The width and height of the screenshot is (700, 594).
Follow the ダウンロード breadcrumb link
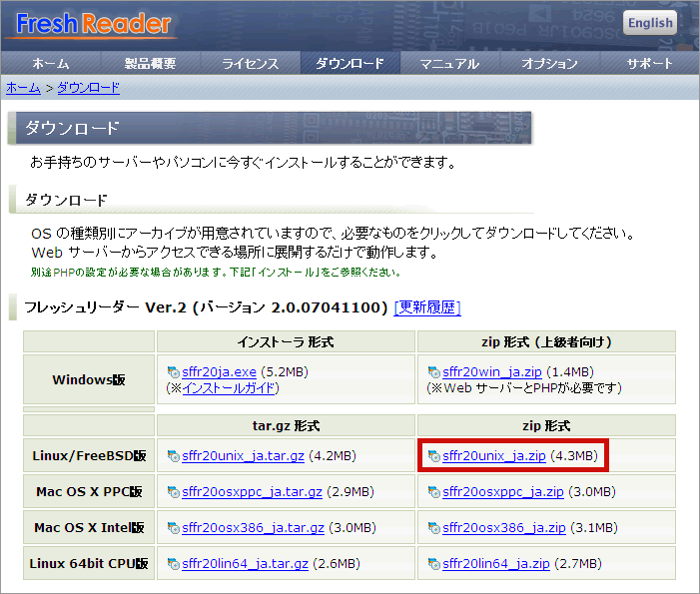(x=89, y=88)
